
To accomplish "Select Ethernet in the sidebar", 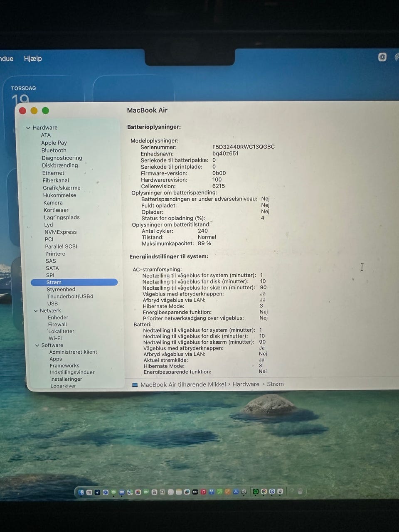I will click(x=53, y=173).
